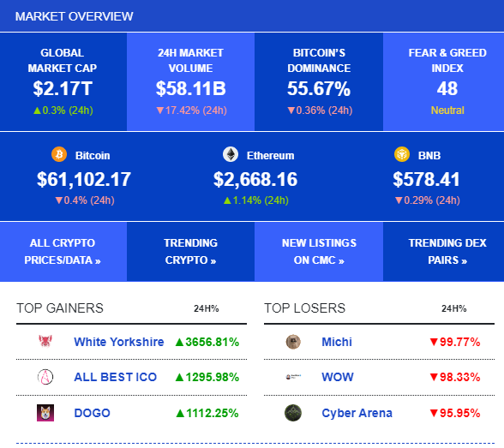Click the $2.17T market cap value

point(63,88)
